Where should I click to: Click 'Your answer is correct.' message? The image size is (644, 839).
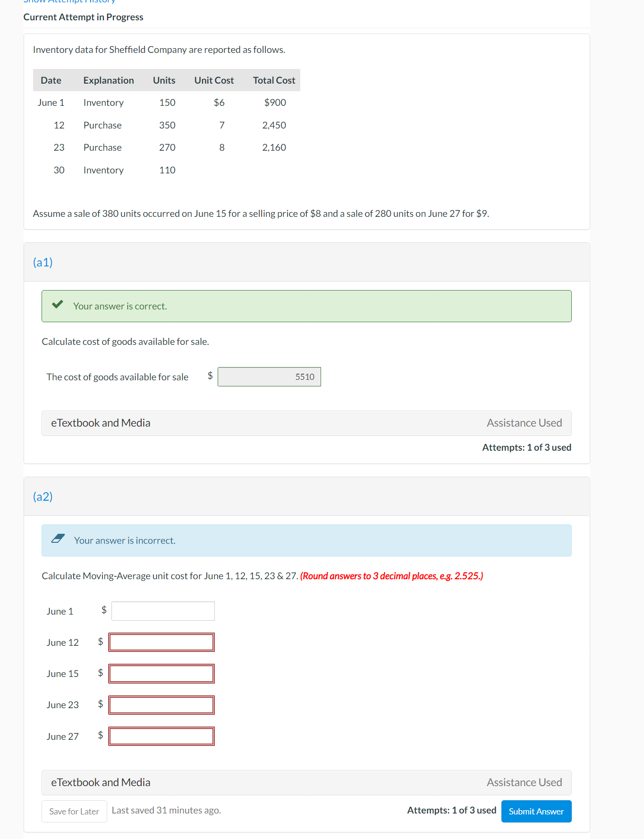coord(120,306)
